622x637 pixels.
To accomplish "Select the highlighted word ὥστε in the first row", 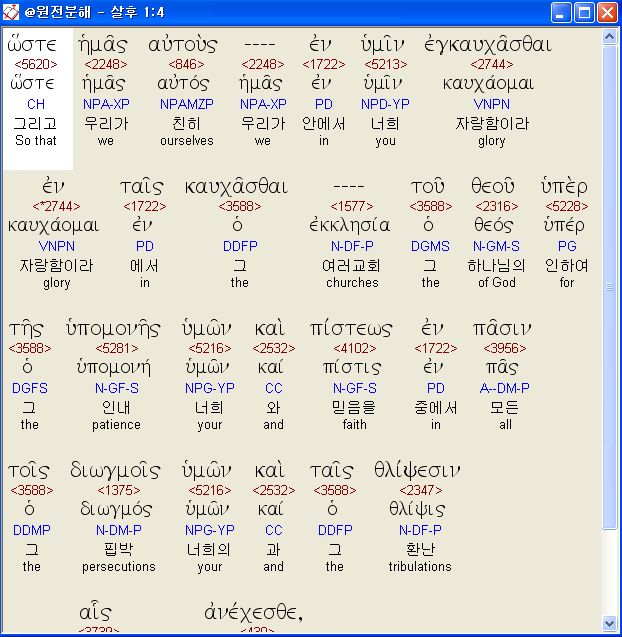I will tap(32, 45).
